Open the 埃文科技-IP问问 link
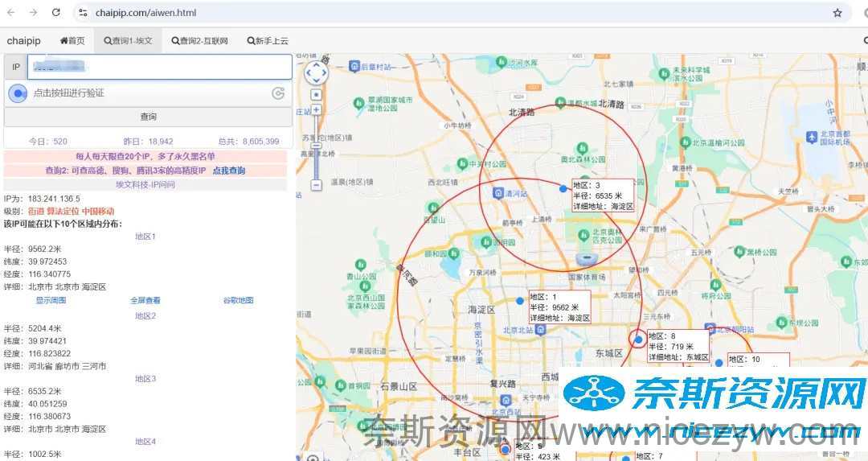Screen dimensions: 868x461 tap(145, 184)
